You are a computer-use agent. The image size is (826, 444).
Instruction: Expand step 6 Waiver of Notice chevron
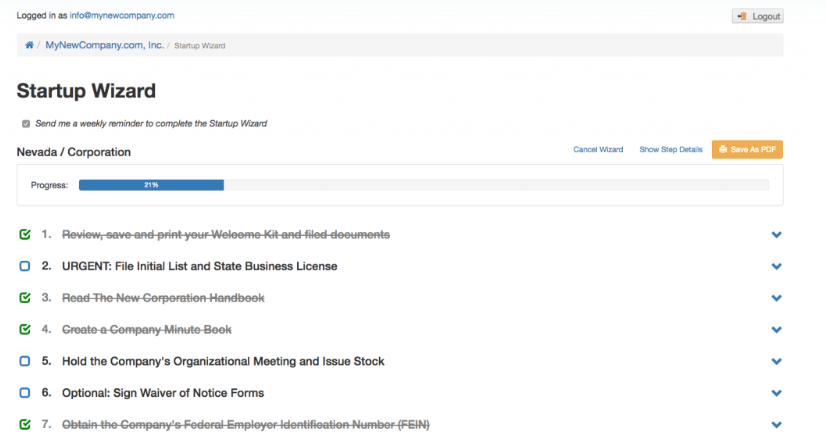click(776, 393)
